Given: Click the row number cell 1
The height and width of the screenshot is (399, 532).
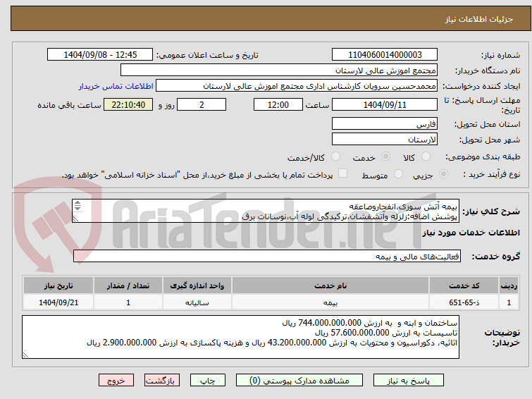Looking at the screenshot, I should 509,302.
